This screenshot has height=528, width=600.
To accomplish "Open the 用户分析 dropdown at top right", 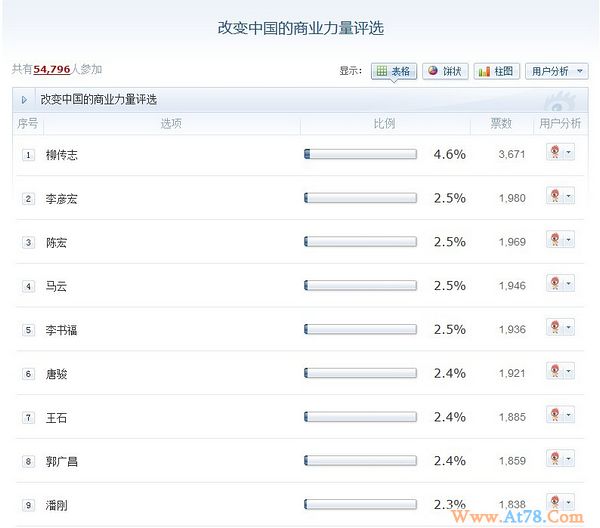I will click(x=557, y=71).
